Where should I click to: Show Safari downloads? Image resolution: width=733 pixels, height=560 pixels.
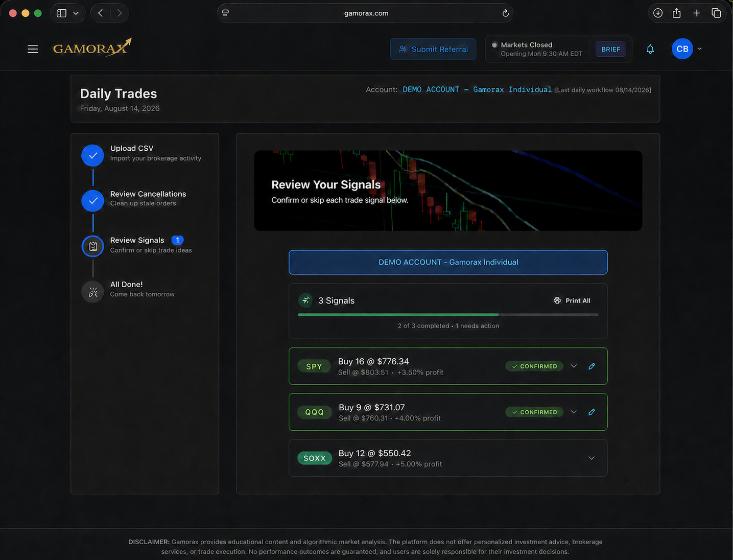[658, 13]
